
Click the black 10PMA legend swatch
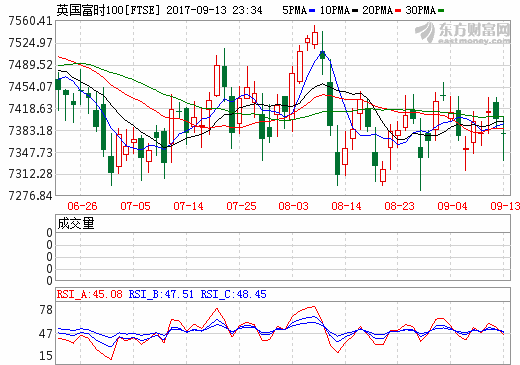[x=355, y=11]
